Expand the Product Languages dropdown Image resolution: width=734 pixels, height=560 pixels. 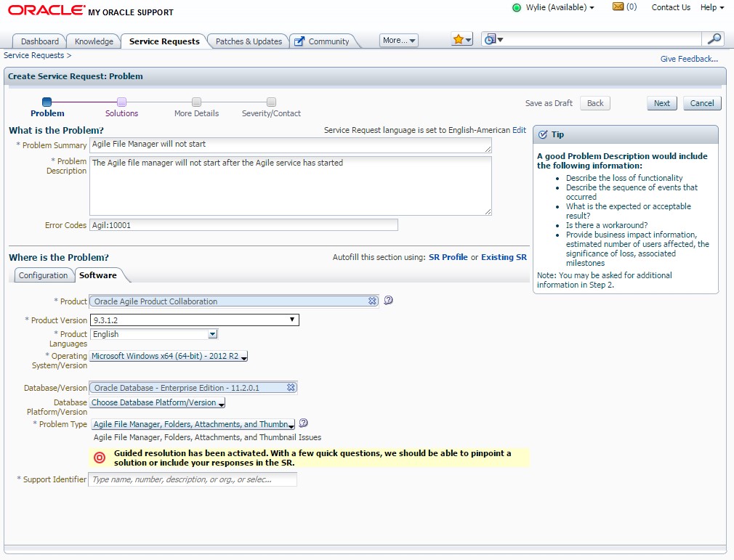click(212, 334)
